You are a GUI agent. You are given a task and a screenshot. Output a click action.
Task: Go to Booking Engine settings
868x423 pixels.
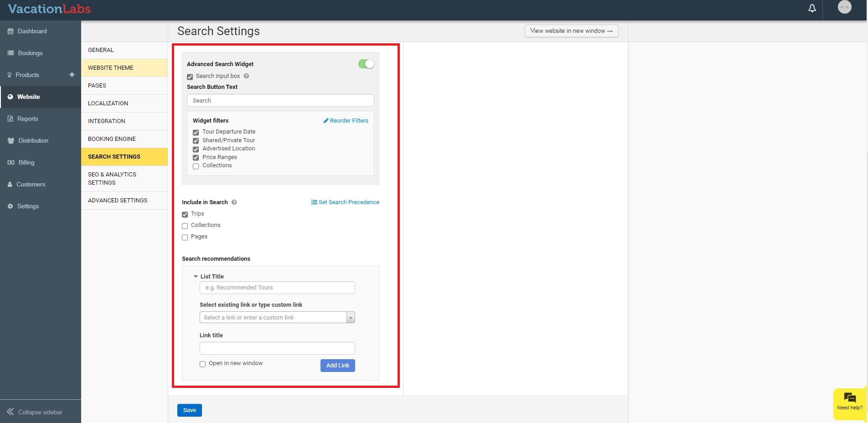tap(112, 139)
